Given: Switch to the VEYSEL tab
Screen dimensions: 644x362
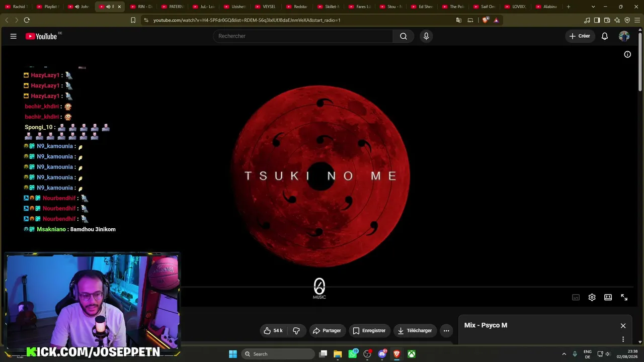Looking at the screenshot, I should [x=265, y=7].
